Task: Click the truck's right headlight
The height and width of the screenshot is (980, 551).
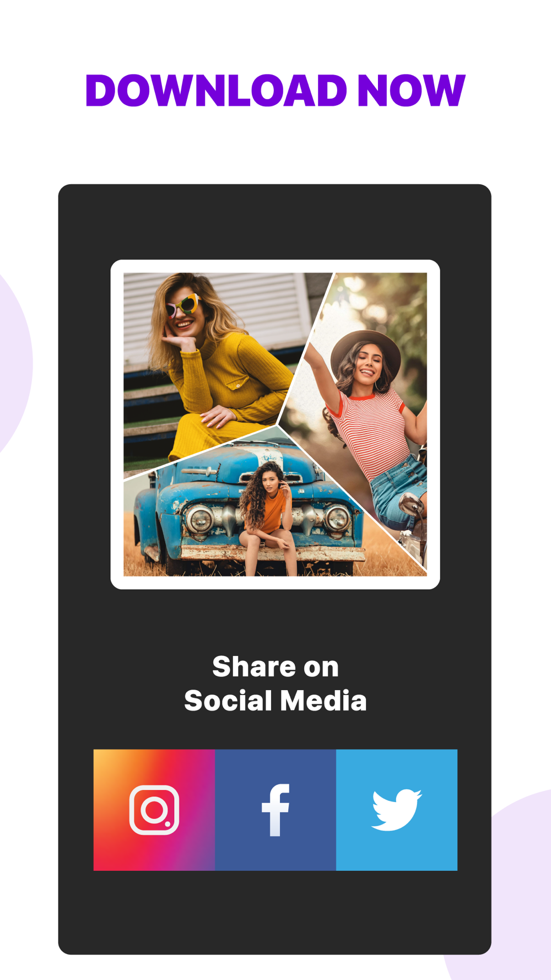Action: click(x=337, y=517)
